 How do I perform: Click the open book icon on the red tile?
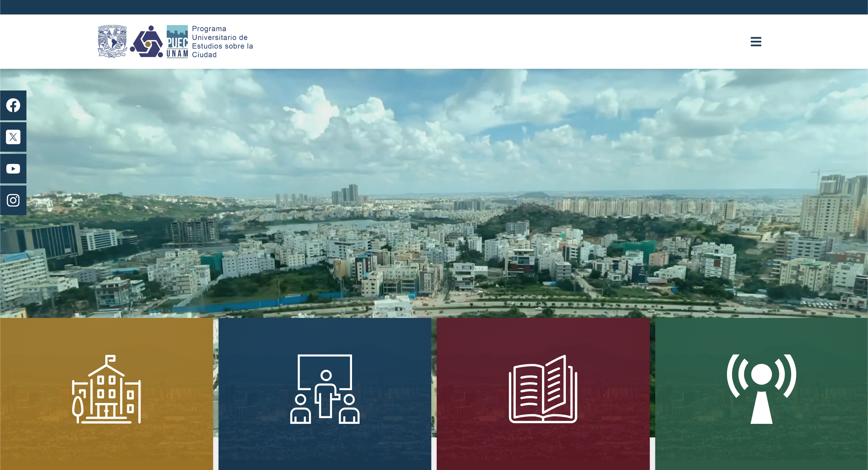coord(543,389)
